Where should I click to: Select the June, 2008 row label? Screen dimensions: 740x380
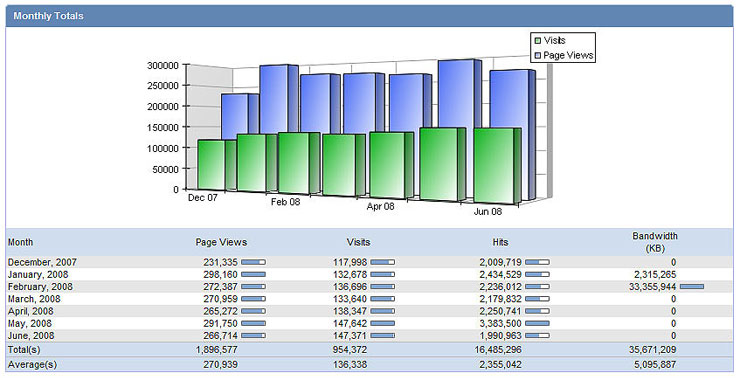coord(31,336)
